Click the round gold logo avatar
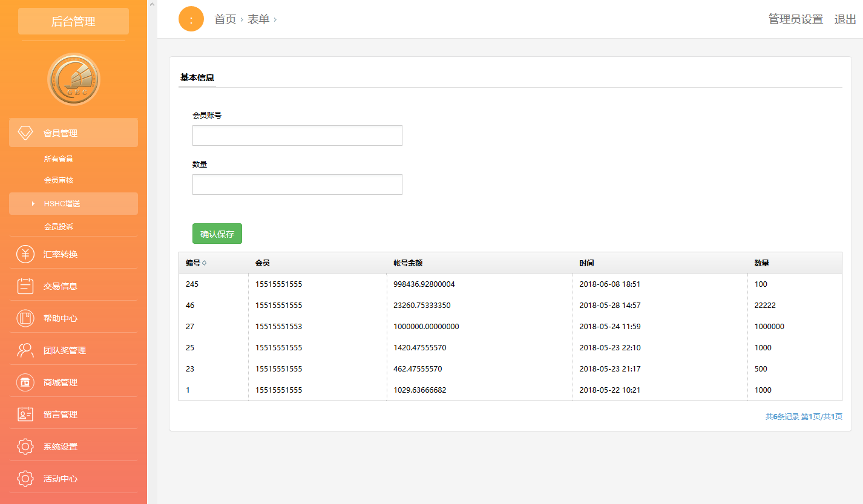This screenshot has width=863, height=504. point(73,79)
